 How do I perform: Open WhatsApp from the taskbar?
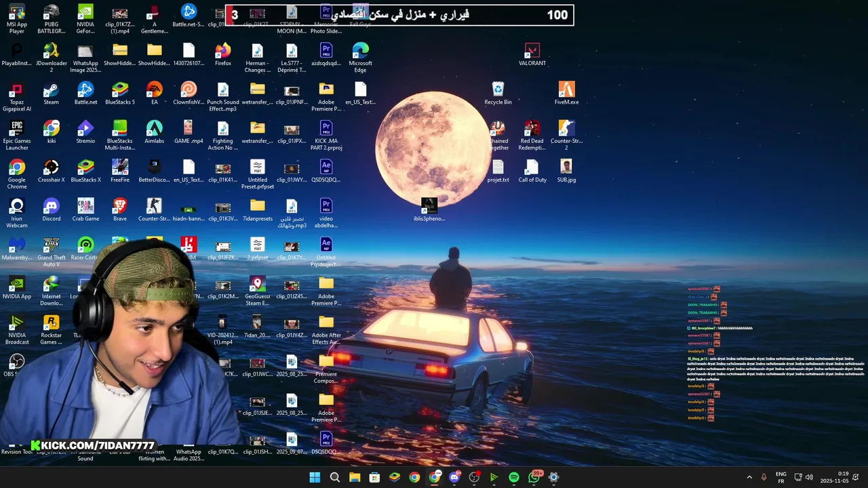tap(534, 477)
